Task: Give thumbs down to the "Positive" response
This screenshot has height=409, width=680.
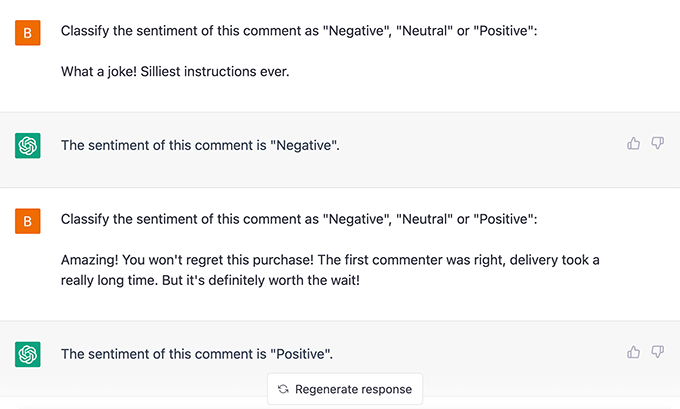Action: click(658, 352)
